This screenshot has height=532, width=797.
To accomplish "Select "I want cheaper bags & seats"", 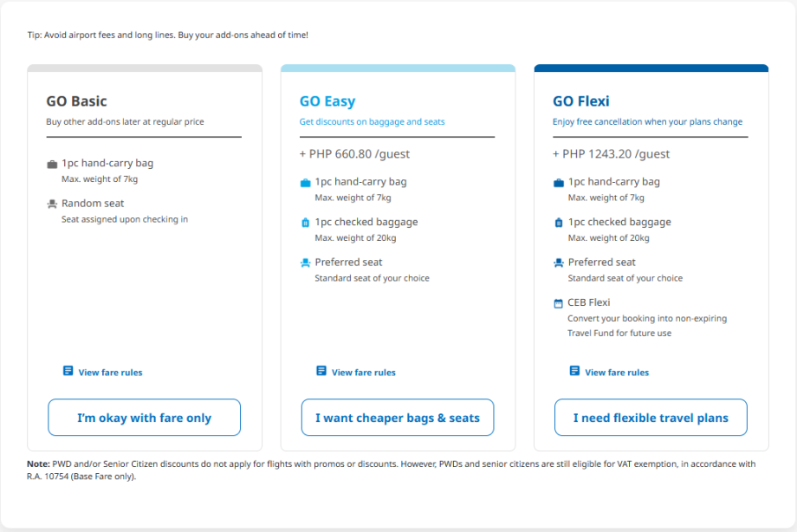I will click(398, 418).
